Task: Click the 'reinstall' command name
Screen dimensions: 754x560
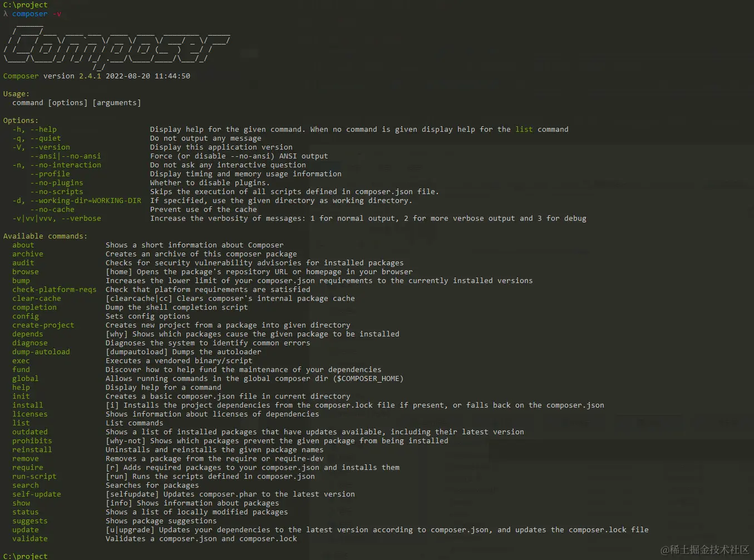Action: coord(32,450)
